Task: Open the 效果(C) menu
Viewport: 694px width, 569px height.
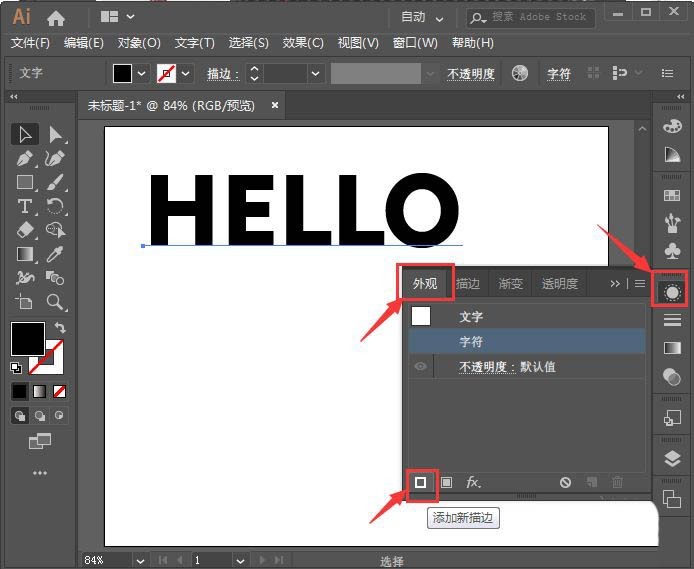Action: [x=303, y=43]
